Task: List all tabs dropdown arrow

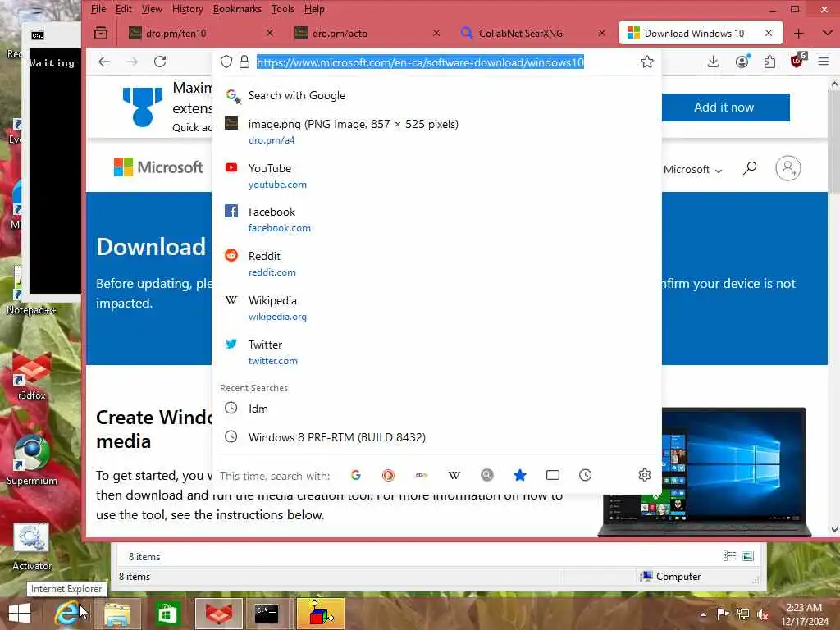Action: pyautogui.click(x=827, y=33)
